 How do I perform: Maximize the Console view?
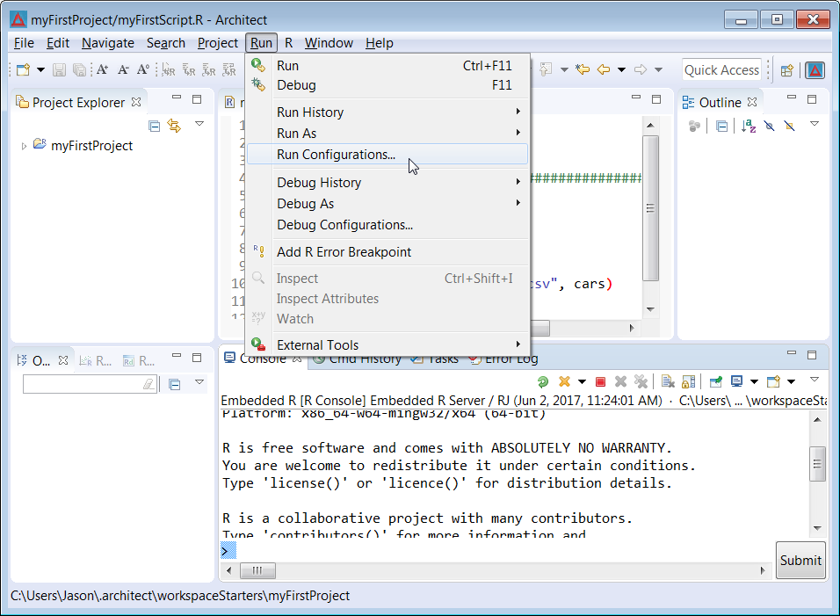812,355
